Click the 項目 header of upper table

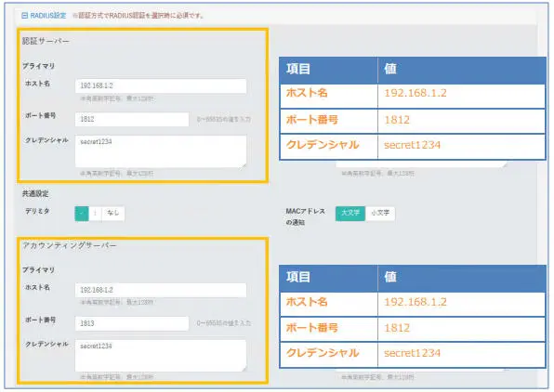click(x=298, y=69)
